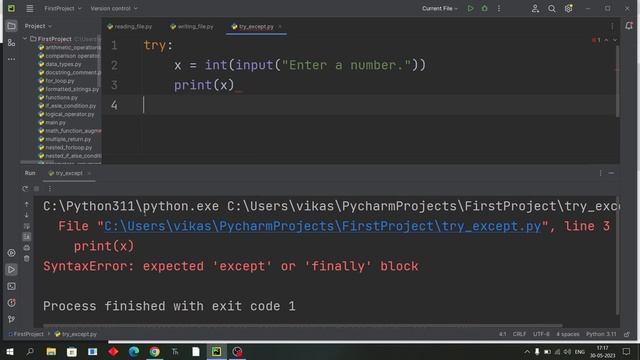Go to next highlighted error down arrow
640x360 pixels.
coord(615,40)
